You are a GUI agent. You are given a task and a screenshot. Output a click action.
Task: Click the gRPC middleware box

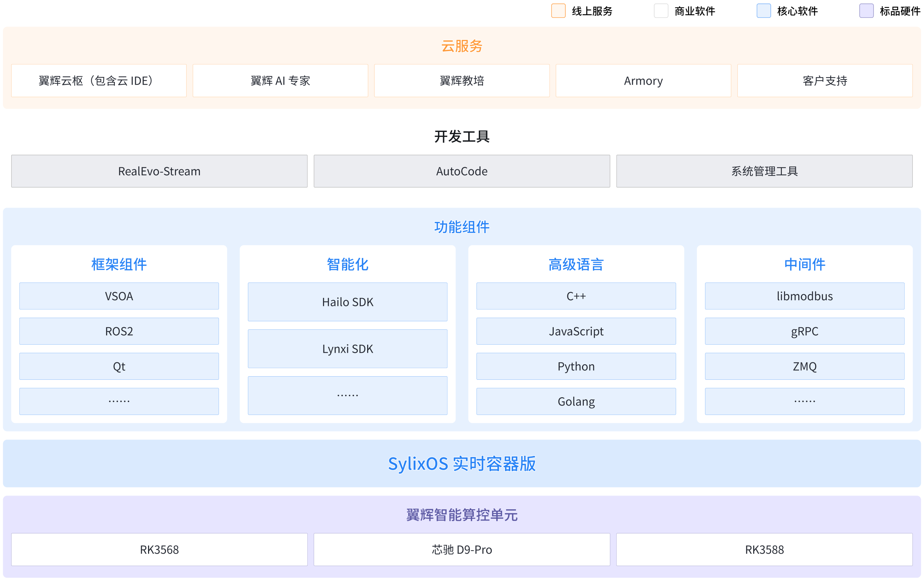point(805,331)
